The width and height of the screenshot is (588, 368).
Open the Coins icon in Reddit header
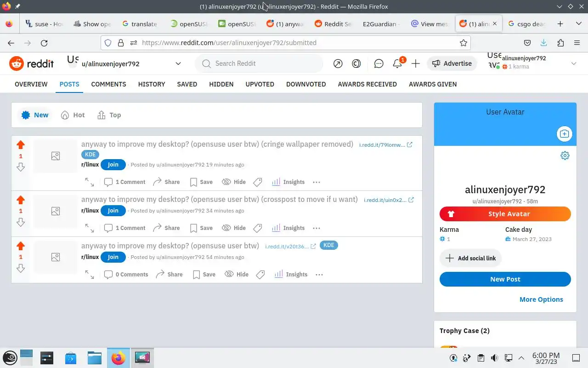click(356, 63)
